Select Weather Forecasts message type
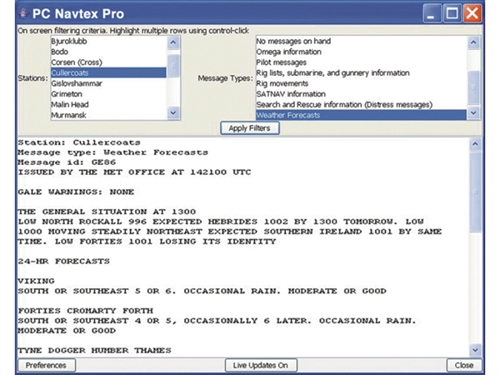Image resolution: width=500 pixels, height=375 pixels. (361, 115)
